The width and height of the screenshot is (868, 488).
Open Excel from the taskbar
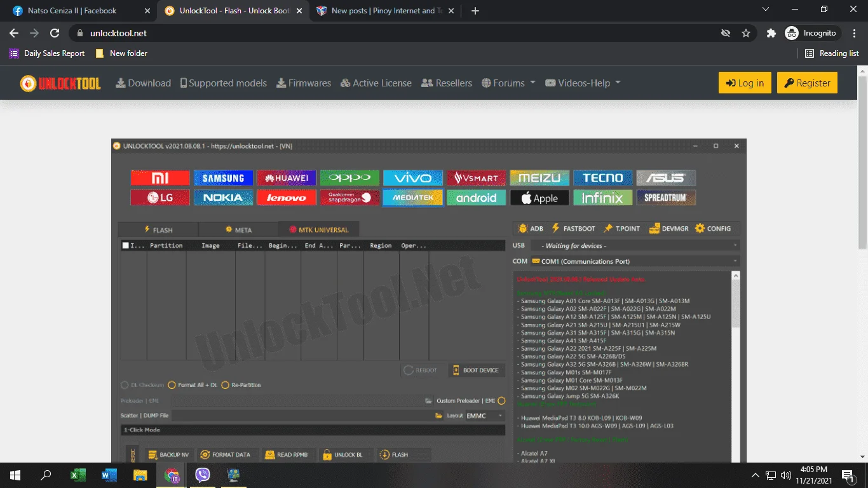coord(78,475)
